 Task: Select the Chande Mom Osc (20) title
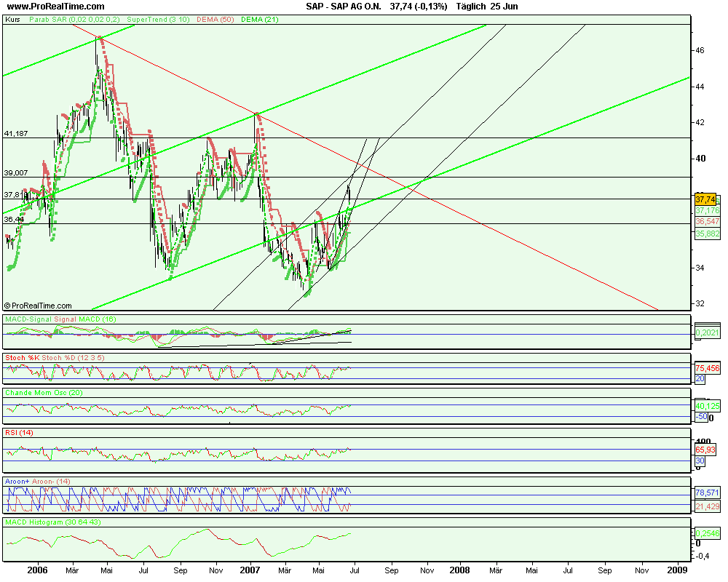click(45, 393)
